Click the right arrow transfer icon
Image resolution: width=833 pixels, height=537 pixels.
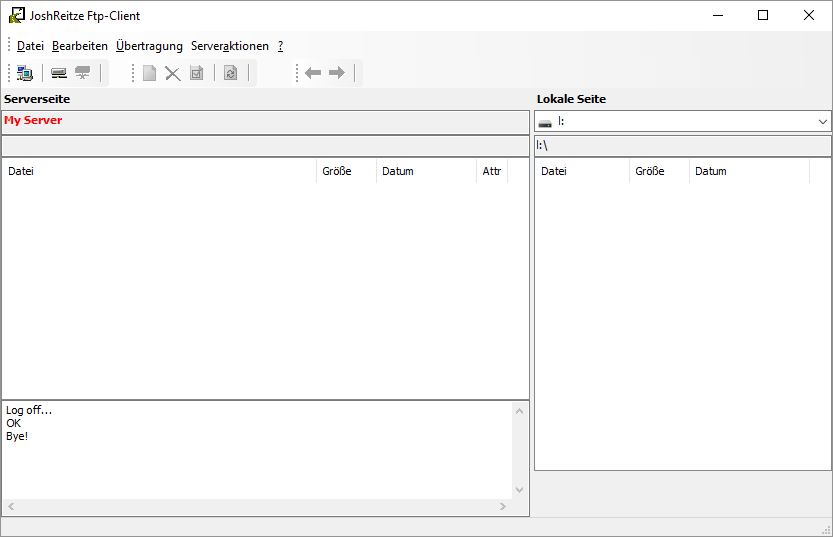(337, 73)
